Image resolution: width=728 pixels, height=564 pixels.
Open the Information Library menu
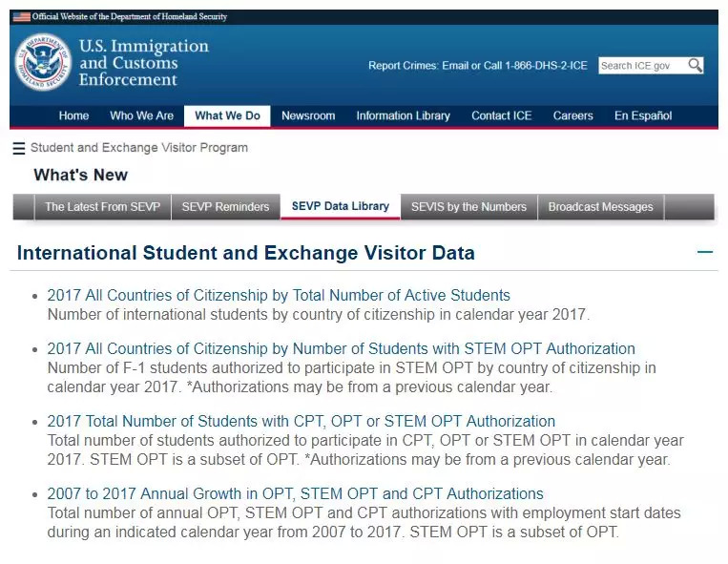(403, 116)
